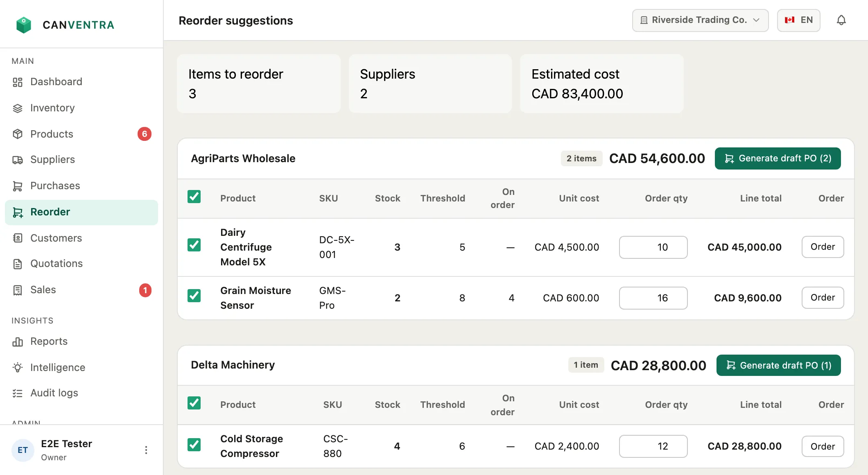The height and width of the screenshot is (475, 868).
Task: Uncheck Cold Storage Compressor row
Action: pos(194,445)
